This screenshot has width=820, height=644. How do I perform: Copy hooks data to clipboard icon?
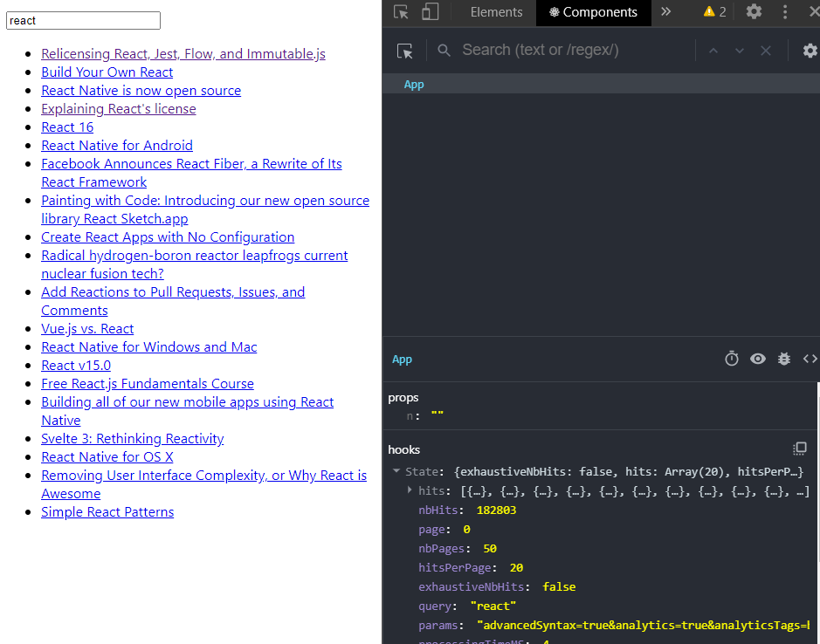pos(800,449)
